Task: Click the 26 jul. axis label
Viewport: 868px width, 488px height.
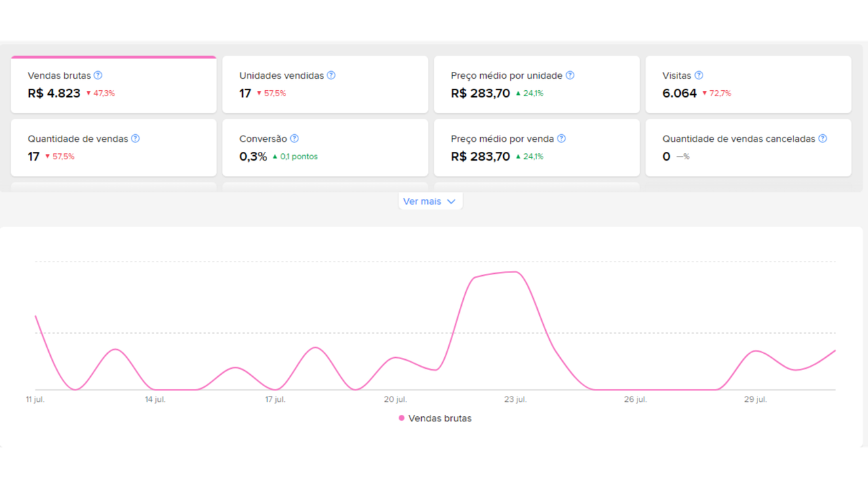Action: coord(635,400)
